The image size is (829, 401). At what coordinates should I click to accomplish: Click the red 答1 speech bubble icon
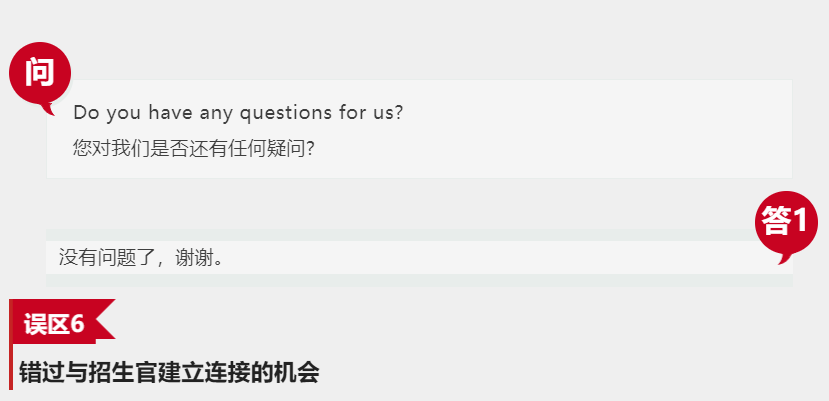[x=785, y=220]
